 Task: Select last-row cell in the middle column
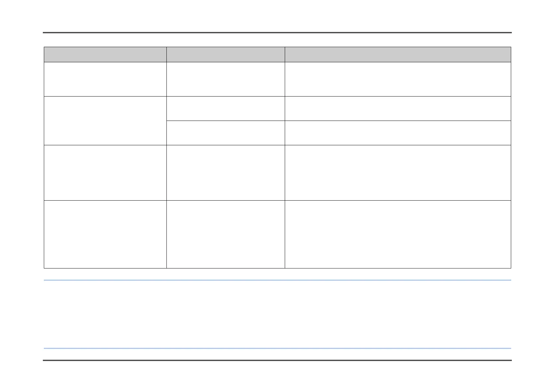225,234
